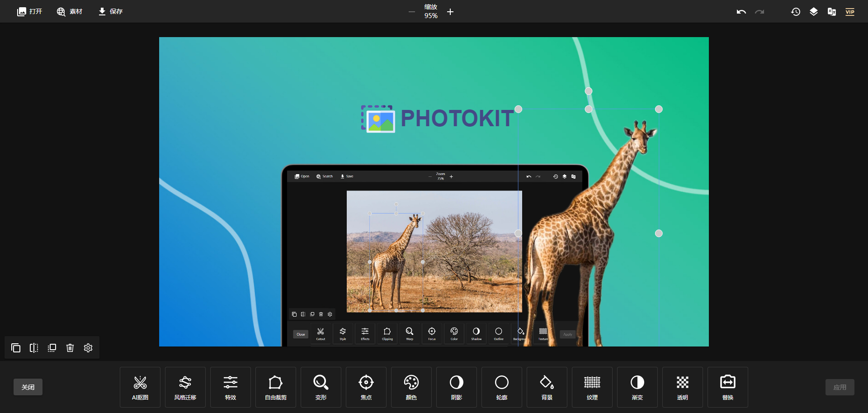Click the 关闭 button
This screenshot has width=868, height=413.
(x=28, y=387)
